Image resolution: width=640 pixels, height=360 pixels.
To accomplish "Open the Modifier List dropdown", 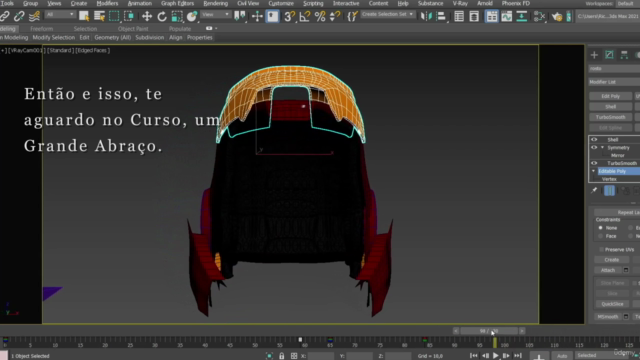I will tap(614, 82).
